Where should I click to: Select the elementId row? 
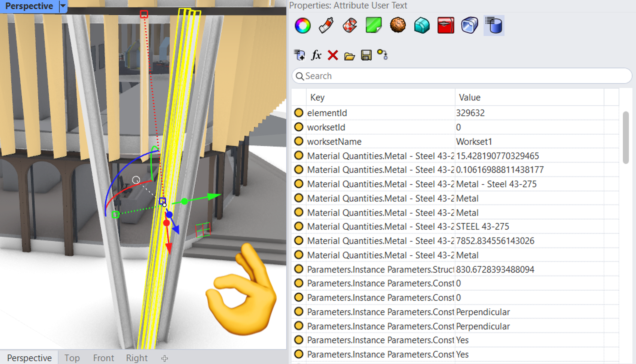(x=455, y=113)
